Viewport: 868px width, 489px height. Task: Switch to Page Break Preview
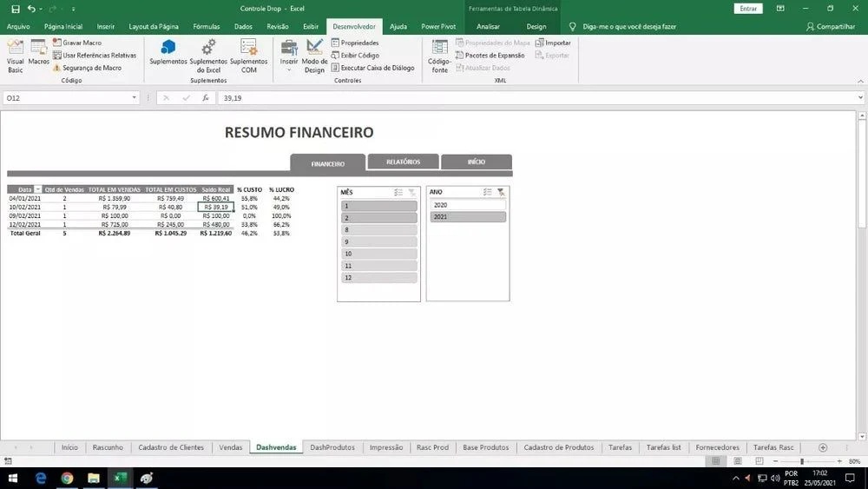coord(759,461)
